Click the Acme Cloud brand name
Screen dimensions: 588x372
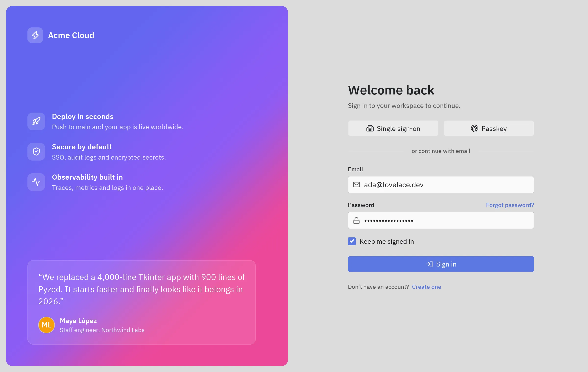coord(71,35)
